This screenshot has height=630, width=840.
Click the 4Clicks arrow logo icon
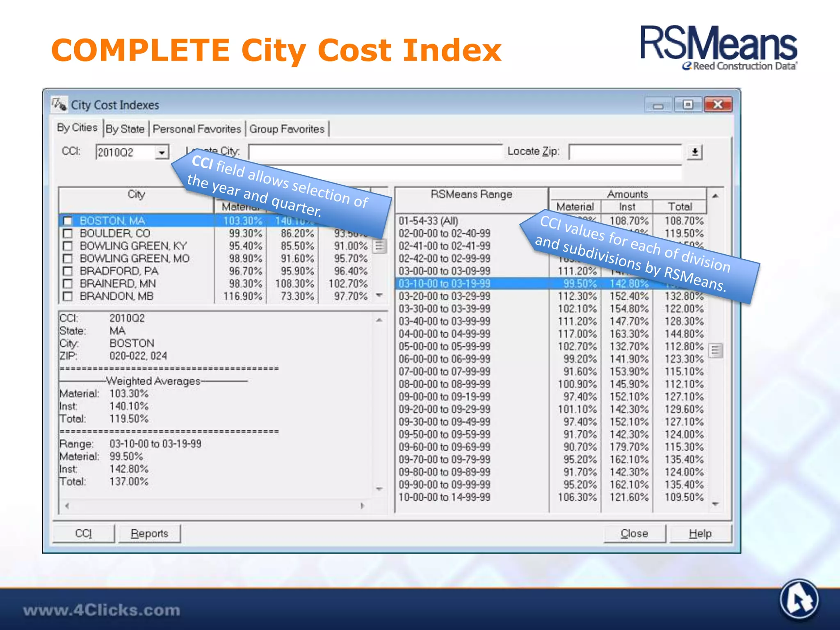click(799, 599)
